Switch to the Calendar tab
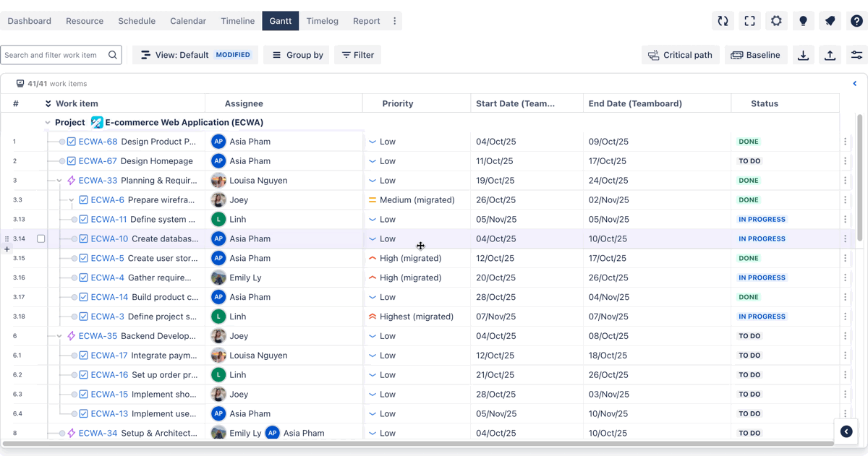Viewport: 868px width, 456px height. (x=188, y=21)
